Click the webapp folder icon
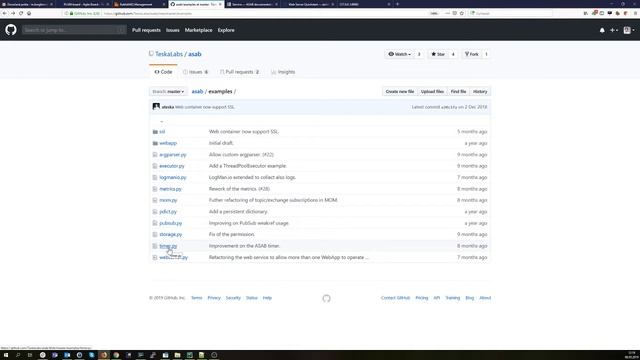The width and height of the screenshot is (640, 360). pyautogui.click(x=155, y=143)
